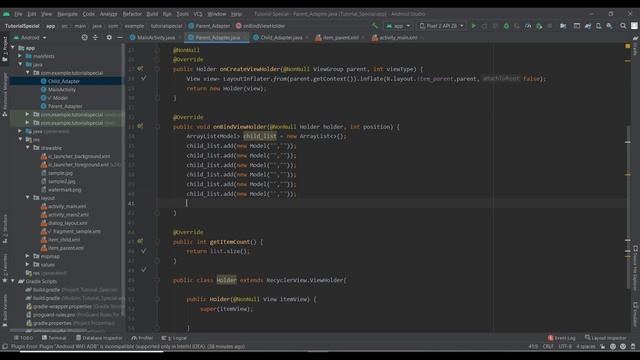Expand the manifests folder

(20, 56)
